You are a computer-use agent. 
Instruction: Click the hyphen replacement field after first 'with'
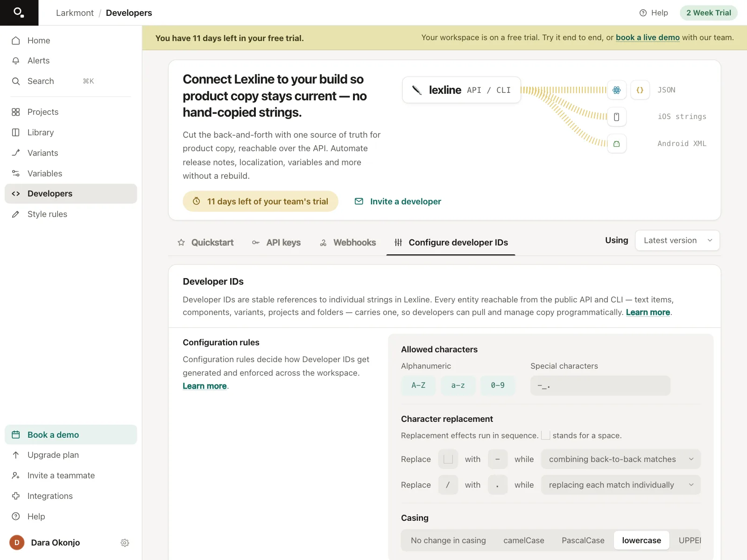(x=498, y=459)
